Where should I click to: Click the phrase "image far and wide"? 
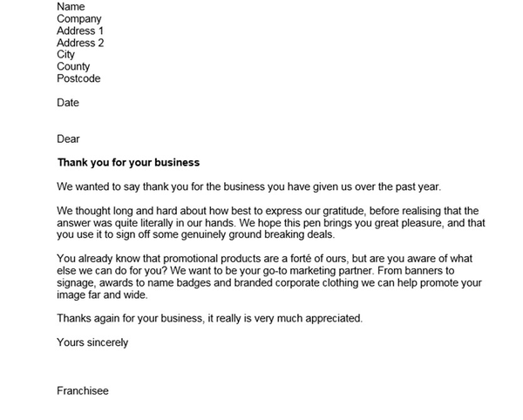click(x=103, y=295)
